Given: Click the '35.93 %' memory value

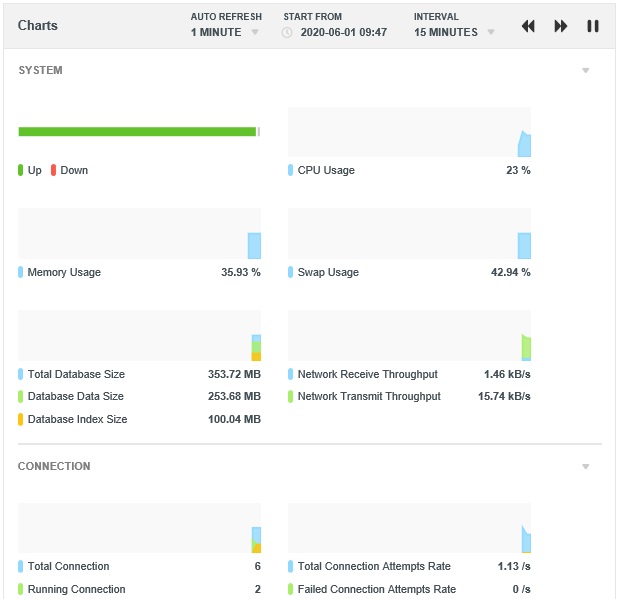Looking at the screenshot, I should (x=241, y=272).
